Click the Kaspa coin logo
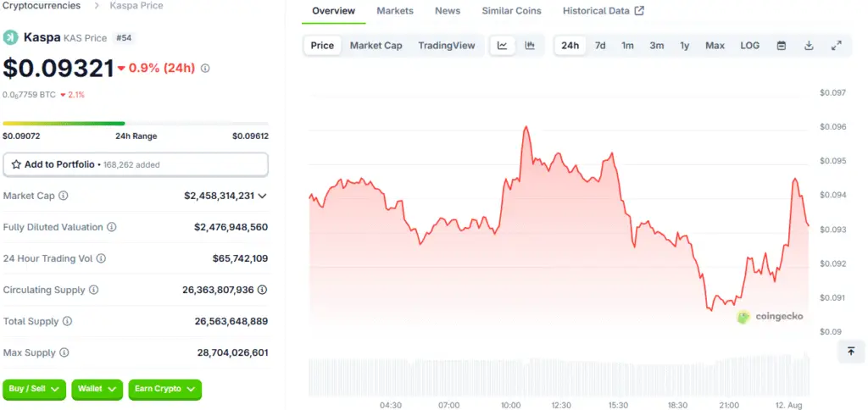This screenshot has width=868, height=410. (x=10, y=37)
